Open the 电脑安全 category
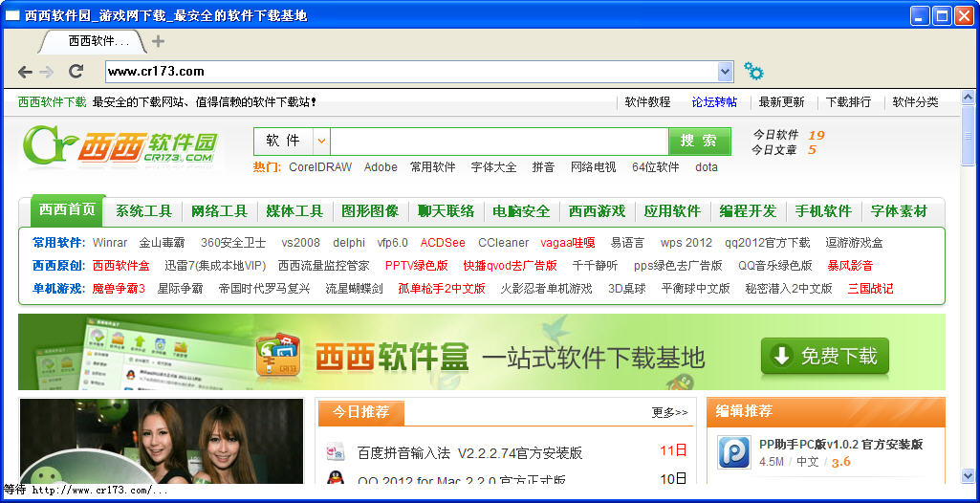 tap(521, 212)
